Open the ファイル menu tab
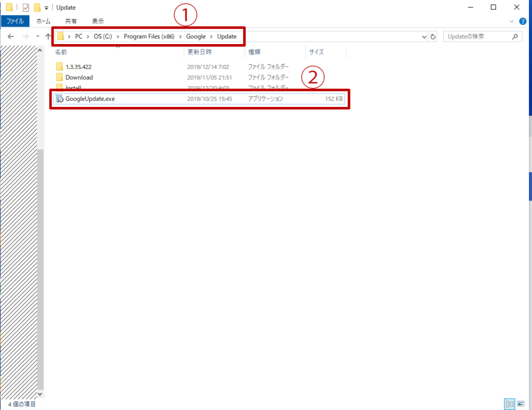Image resolution: width=532 pixels, height=410 pixels. tap(15, 21)
